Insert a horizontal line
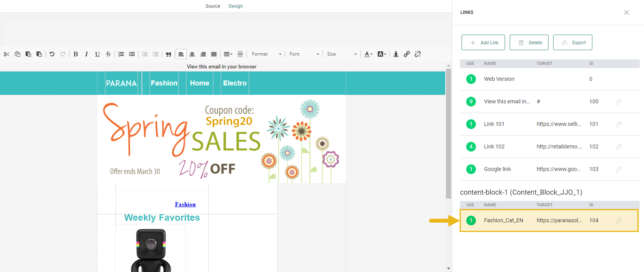Screen dimensions: 644x272 240,54
